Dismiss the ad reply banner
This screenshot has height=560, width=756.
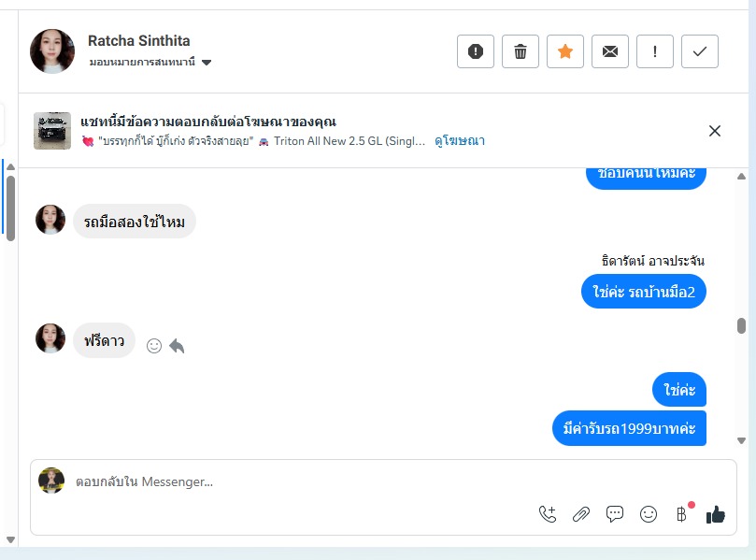click(x=715, y=131)
